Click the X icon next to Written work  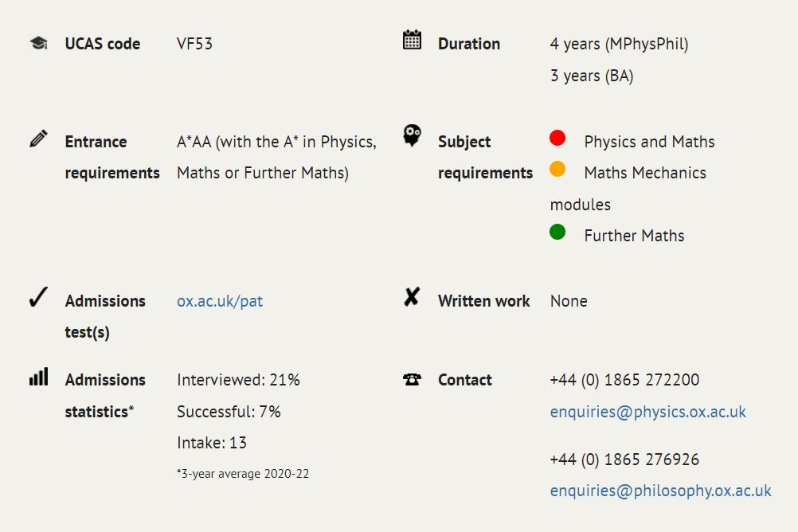412,296
